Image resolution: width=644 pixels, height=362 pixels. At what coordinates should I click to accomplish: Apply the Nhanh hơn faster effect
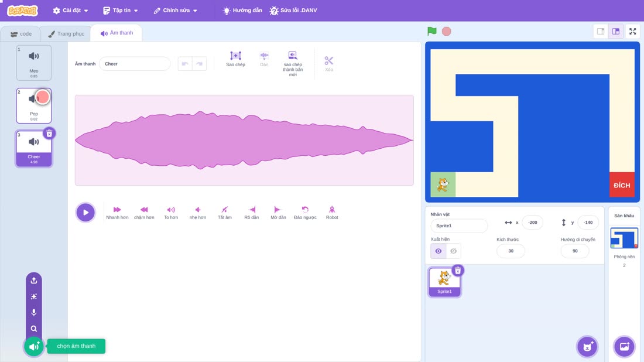[117, 213]
